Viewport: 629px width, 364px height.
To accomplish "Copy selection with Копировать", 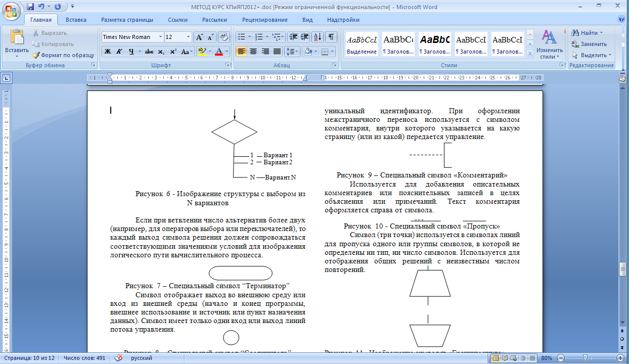I will 53,44.
